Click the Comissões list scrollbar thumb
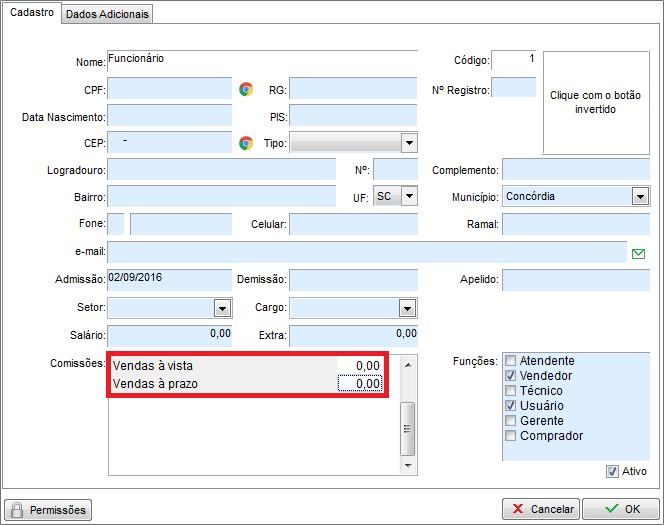Image resolution: width=664 pixels, height=525 pixels. coord(407,429)
